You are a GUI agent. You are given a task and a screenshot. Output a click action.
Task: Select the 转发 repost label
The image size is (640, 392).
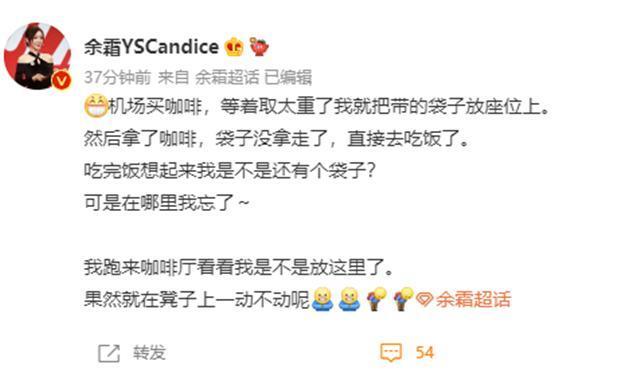(x=149, y=352)
